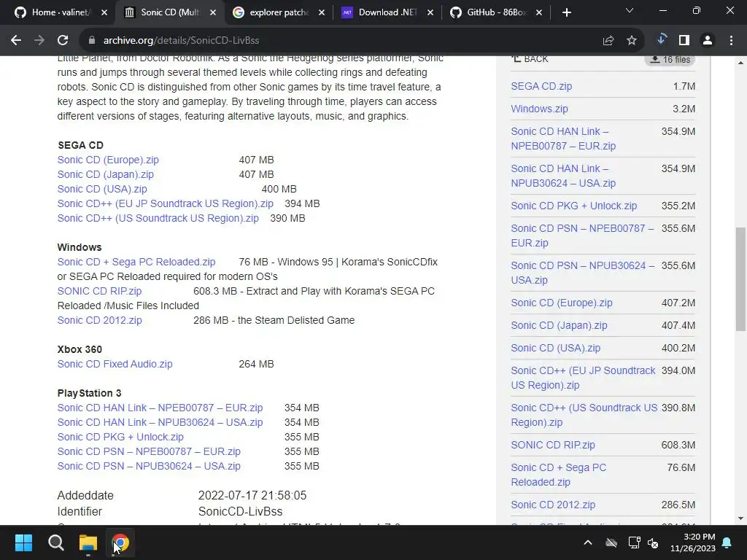Close the Sonic CD tab
Viewport: 747px width, 560px height.
point(213,12)
